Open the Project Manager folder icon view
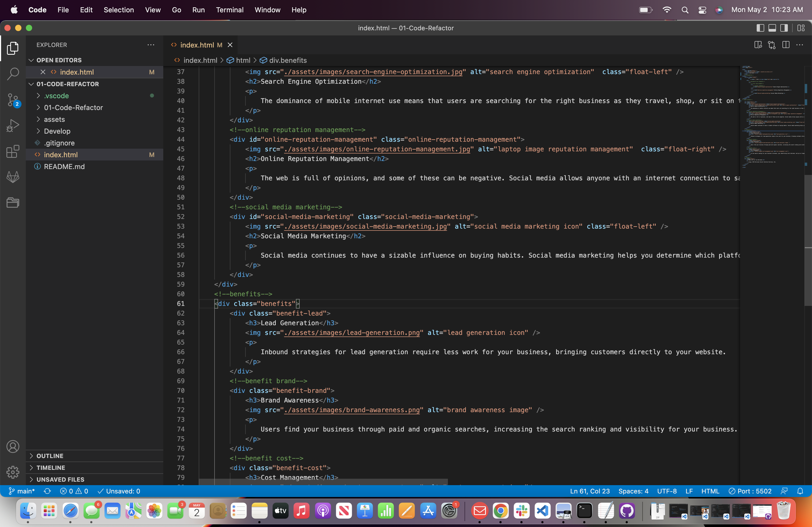Screen dimensions: 812x527 [x=13, y=203]
